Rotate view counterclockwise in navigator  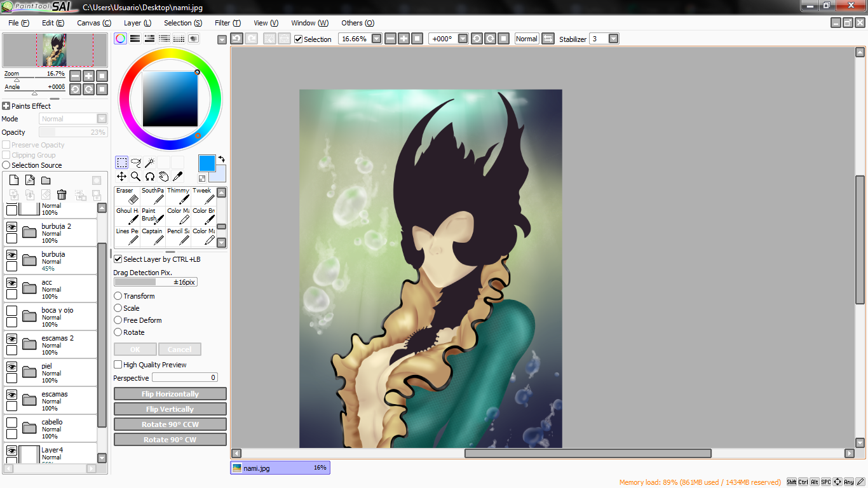pyautogui.click(x=75, y=89)
